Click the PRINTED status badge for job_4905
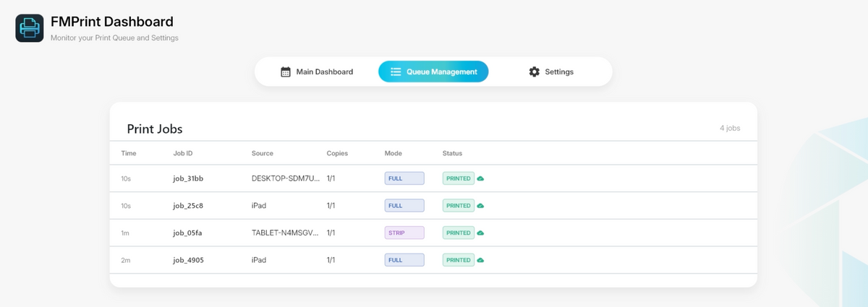The image size is (868, 307). point(459,260)
